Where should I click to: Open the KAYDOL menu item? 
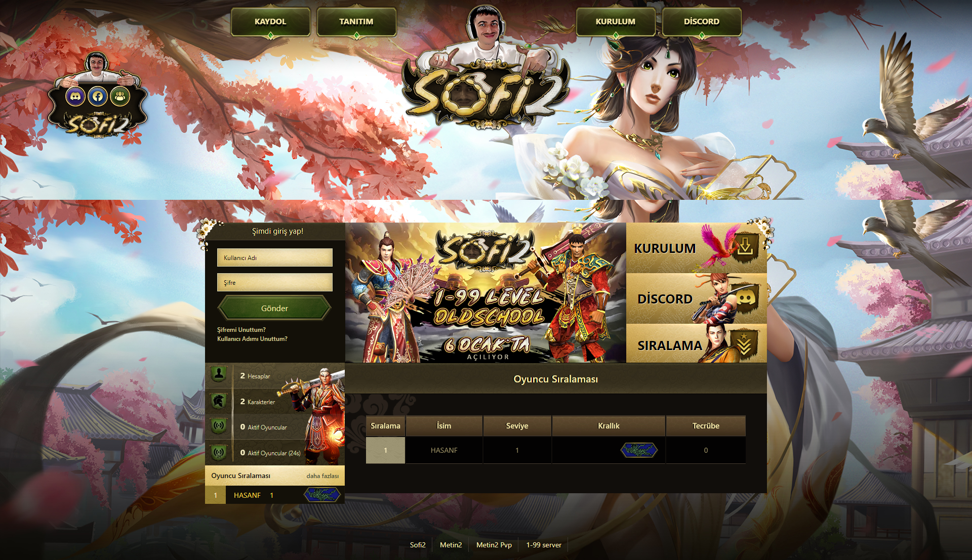(270, 22)
